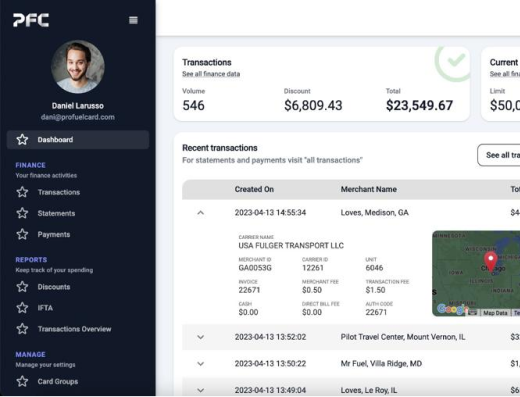
Task: Click the hamburger menu icon in sidebar
Action: 133,20
